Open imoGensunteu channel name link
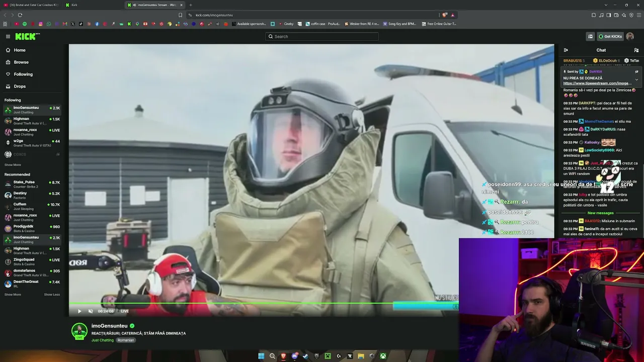 [x=109, y=326]
